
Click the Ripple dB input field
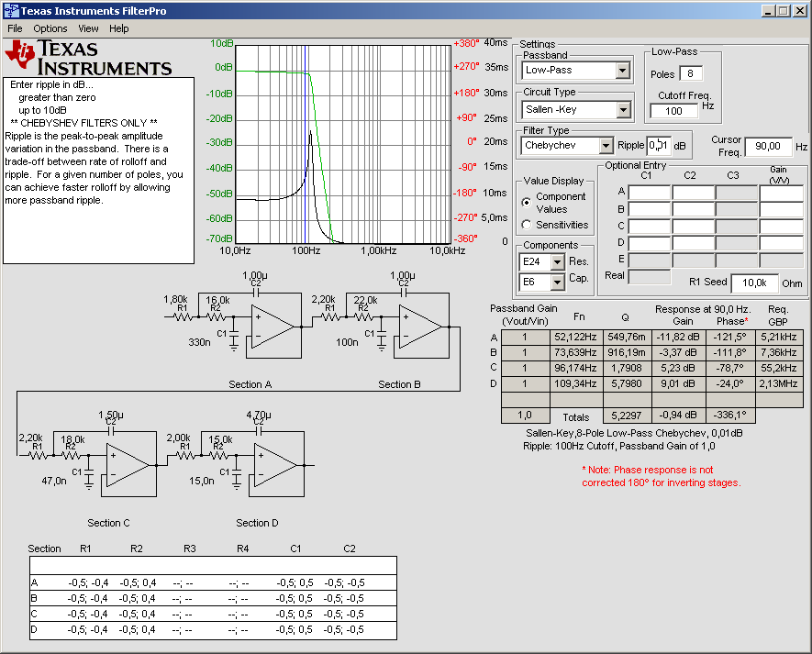(659, 146)
